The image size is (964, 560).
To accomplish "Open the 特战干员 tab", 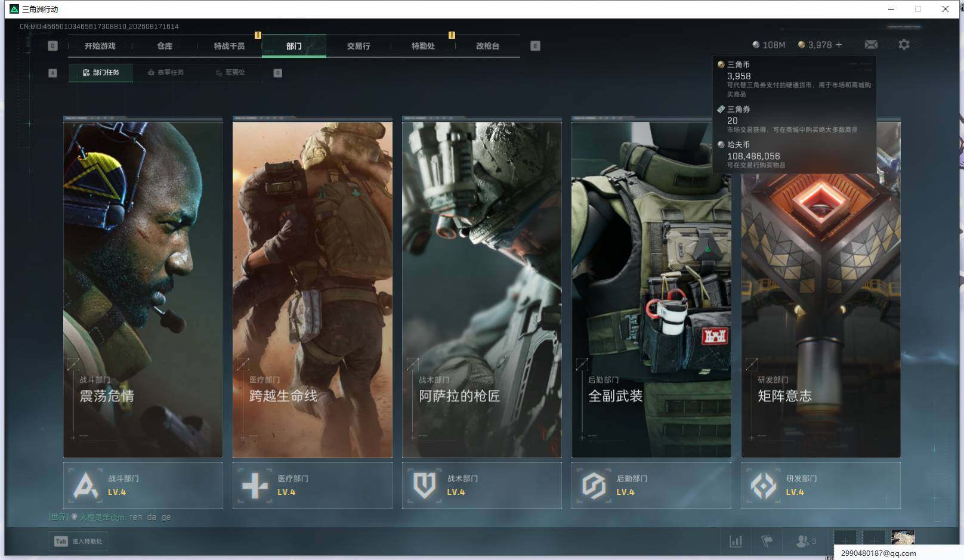I will [229, 46].
